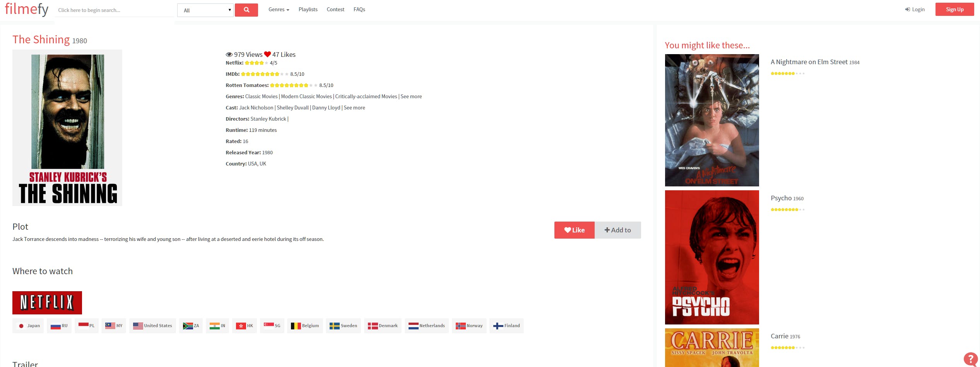Open the Playlists page
This screenshot has height=367, width=980.
[308, 9]
